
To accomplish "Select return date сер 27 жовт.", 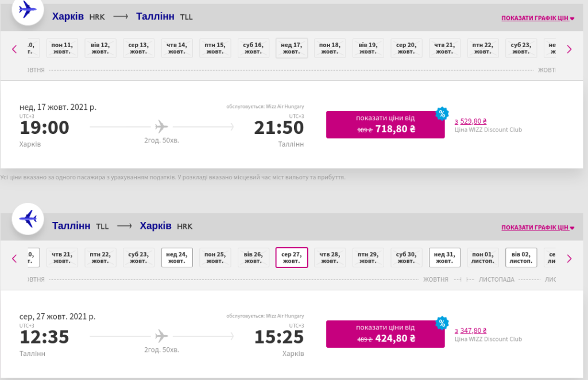I will (292, 258).
